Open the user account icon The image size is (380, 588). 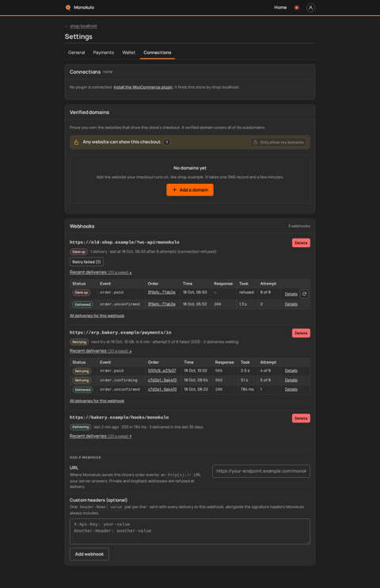[x=310, y=7]
